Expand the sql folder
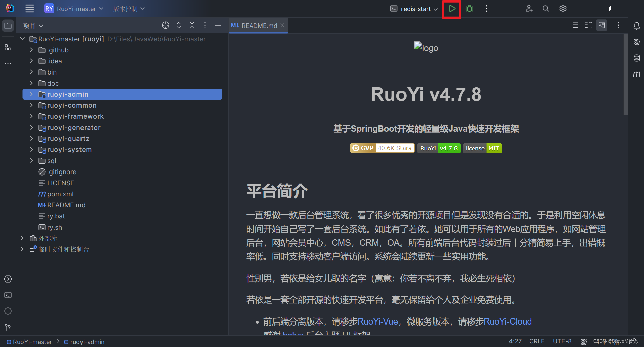 click(x=31, y=161)
